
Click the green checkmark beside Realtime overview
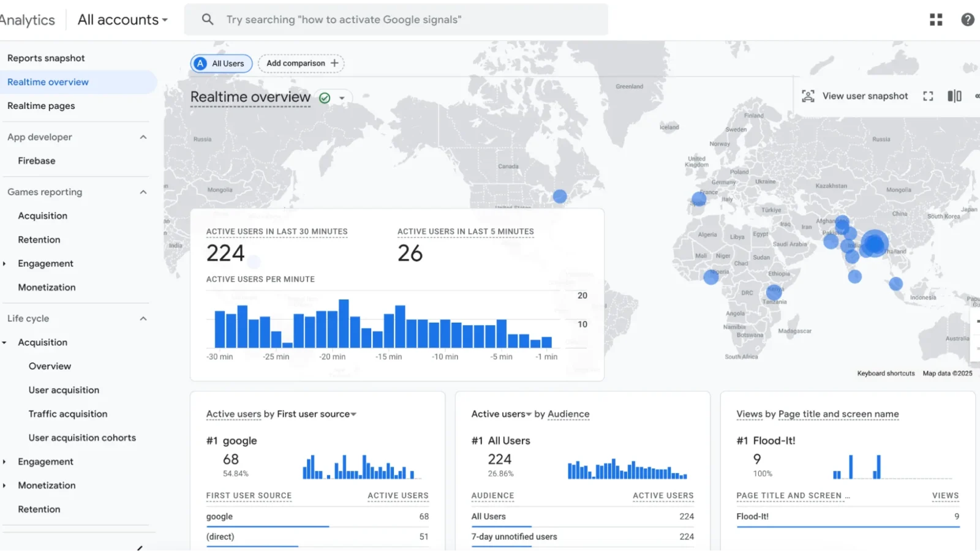click(x=324, y=97)
